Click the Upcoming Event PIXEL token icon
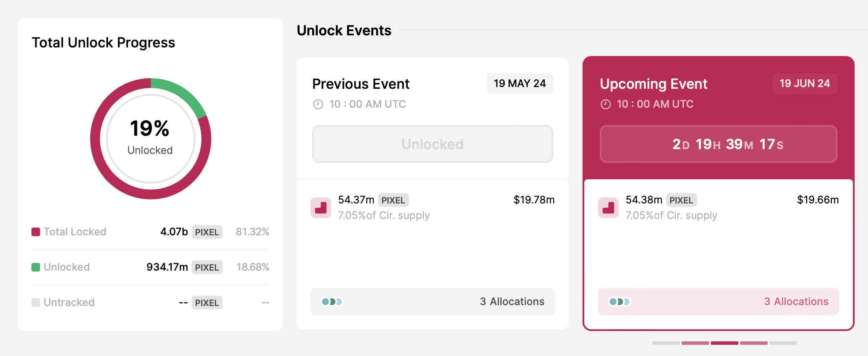The height and width of the screenshot is (356, 868). (x=608, y=208)
